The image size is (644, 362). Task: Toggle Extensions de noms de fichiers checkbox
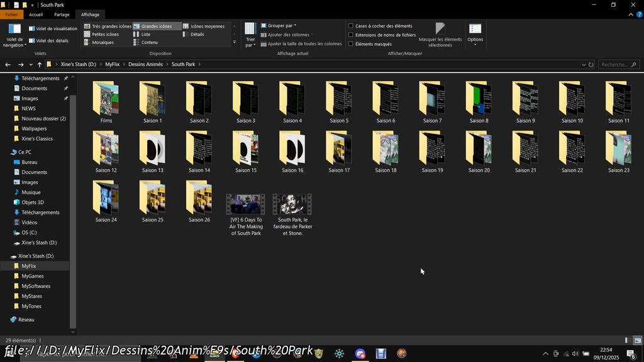(x=351, y=35)
